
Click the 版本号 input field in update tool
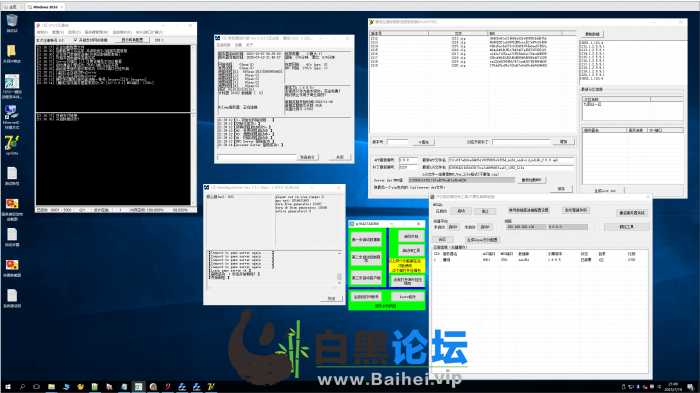[397, 142]
